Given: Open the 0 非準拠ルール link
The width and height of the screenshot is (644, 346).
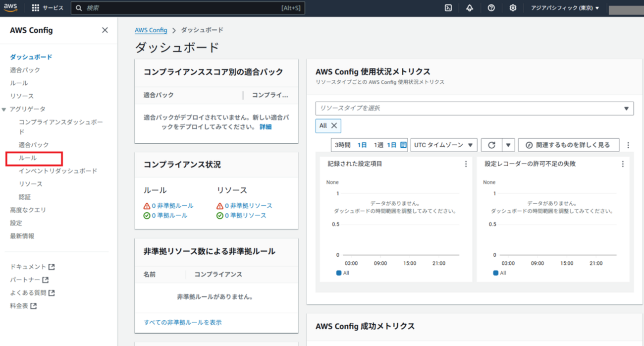Looking at the screenshot, I should [x=172, y=205].
